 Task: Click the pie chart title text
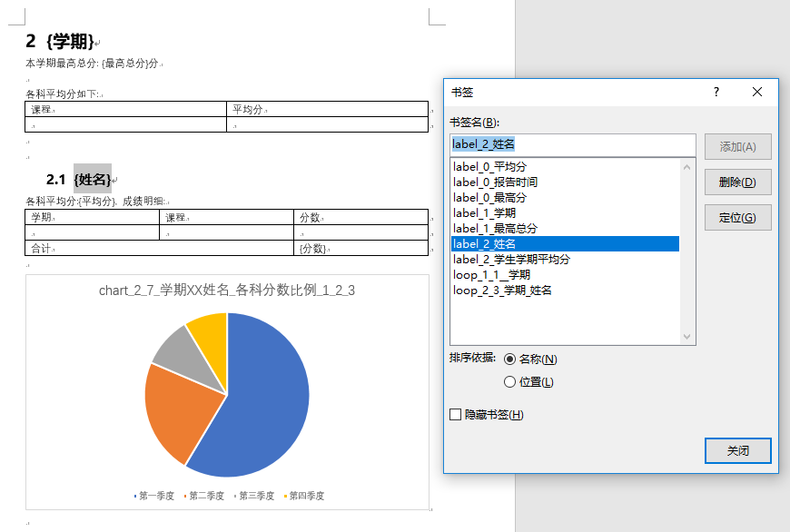227,291
